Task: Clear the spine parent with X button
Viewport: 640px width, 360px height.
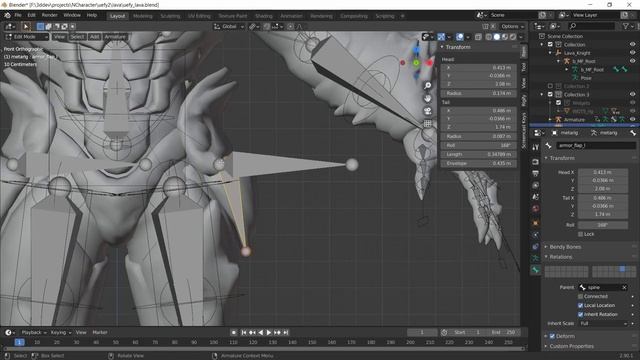Action: click(x=624, y=287)
